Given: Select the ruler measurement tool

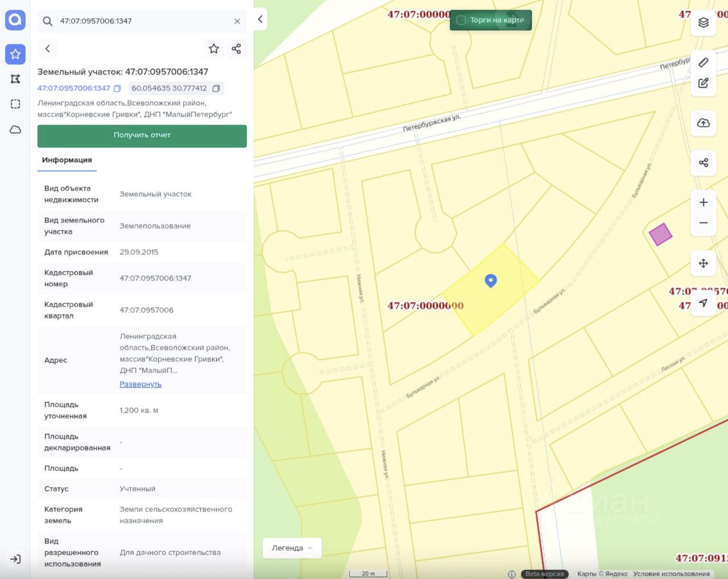Looking at the screenshot, I should coord(704,62).
